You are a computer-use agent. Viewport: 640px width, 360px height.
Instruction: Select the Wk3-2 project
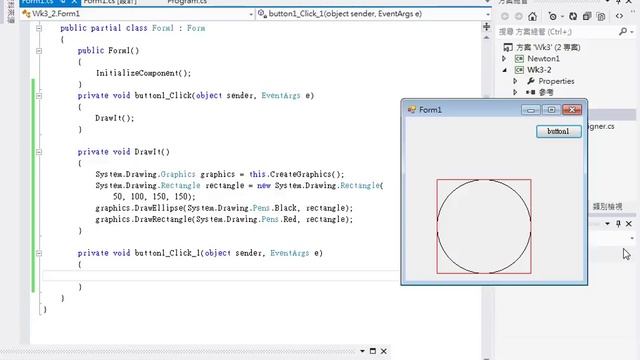[539, 70]
